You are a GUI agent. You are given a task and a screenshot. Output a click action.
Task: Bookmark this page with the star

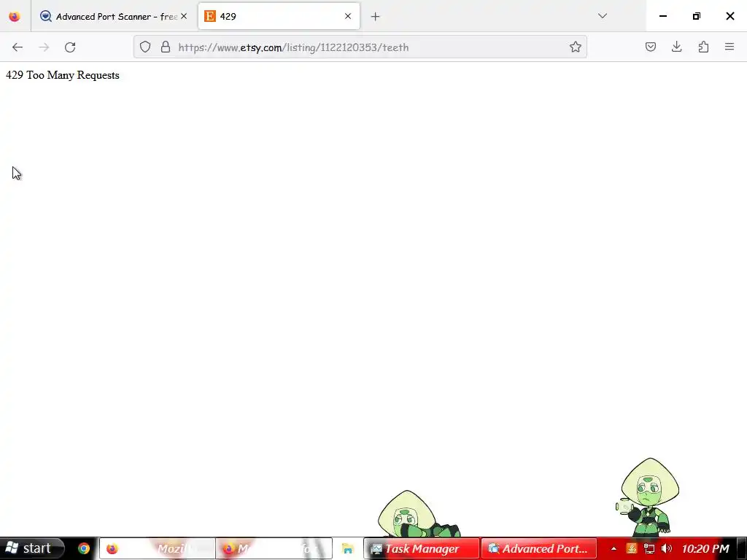(575, 47)
